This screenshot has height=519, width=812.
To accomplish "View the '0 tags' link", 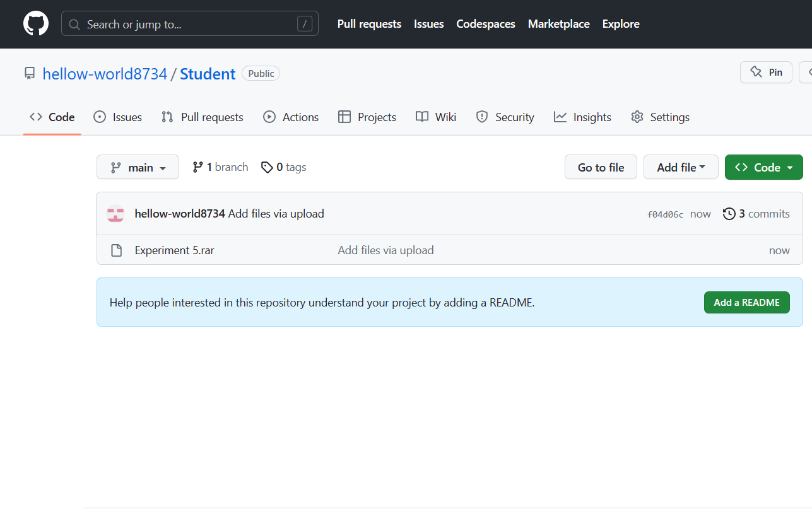I will (x=284, y=167).
